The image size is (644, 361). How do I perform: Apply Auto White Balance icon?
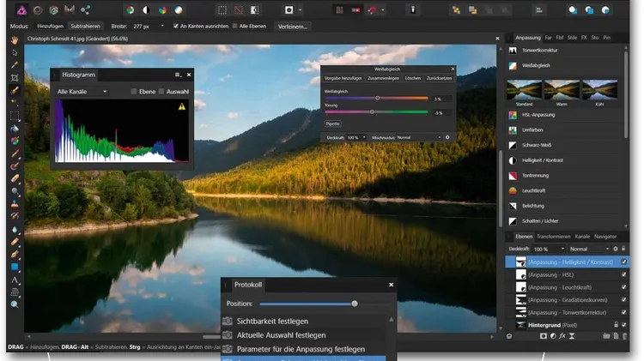179,10
